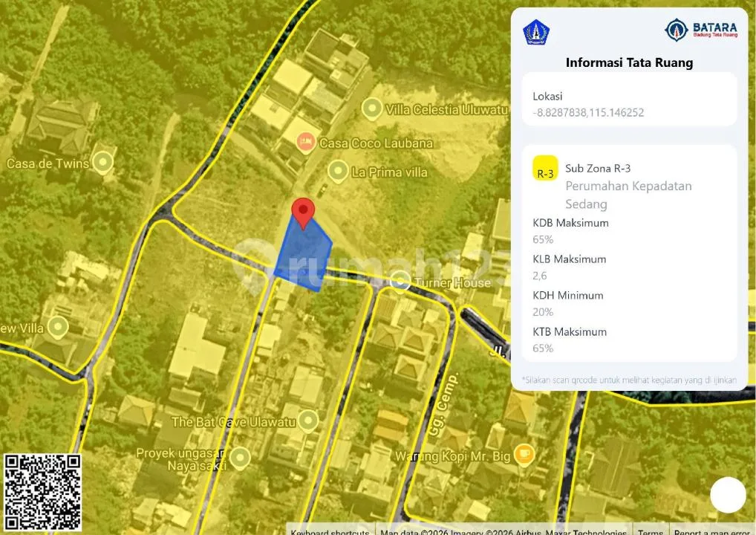
Task: Click the 'Warung Kopi Mr. Big' place name
Action: [452, 456]
